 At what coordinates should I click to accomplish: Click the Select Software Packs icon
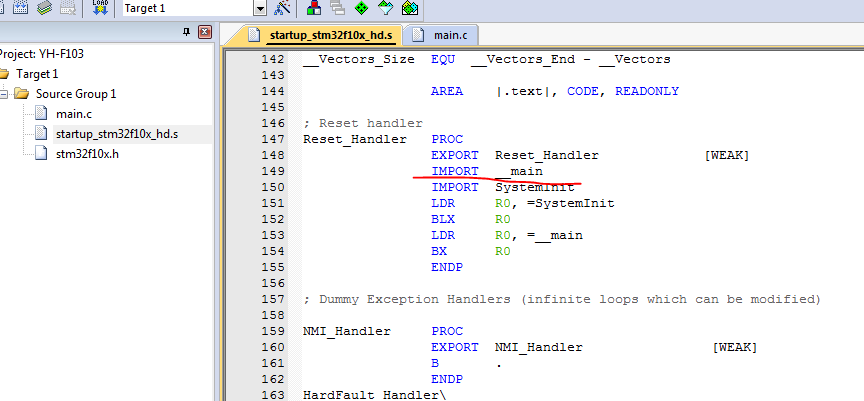(386, 8)
